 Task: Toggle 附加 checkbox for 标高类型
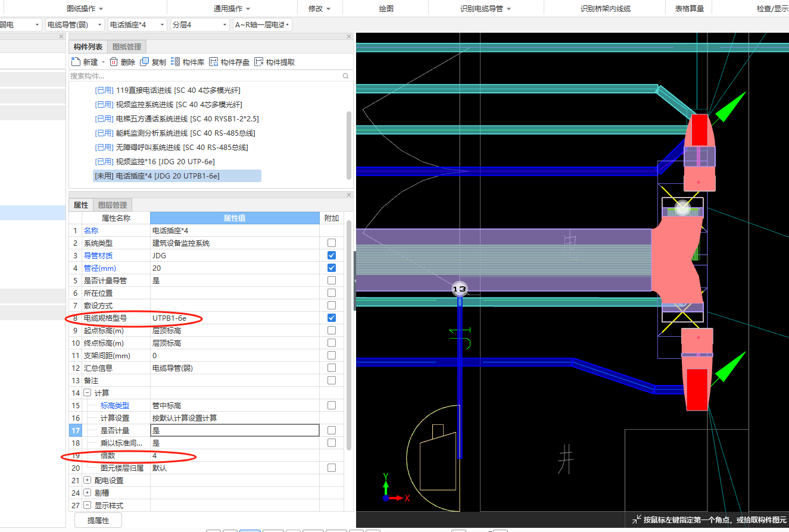pos(332,405)
